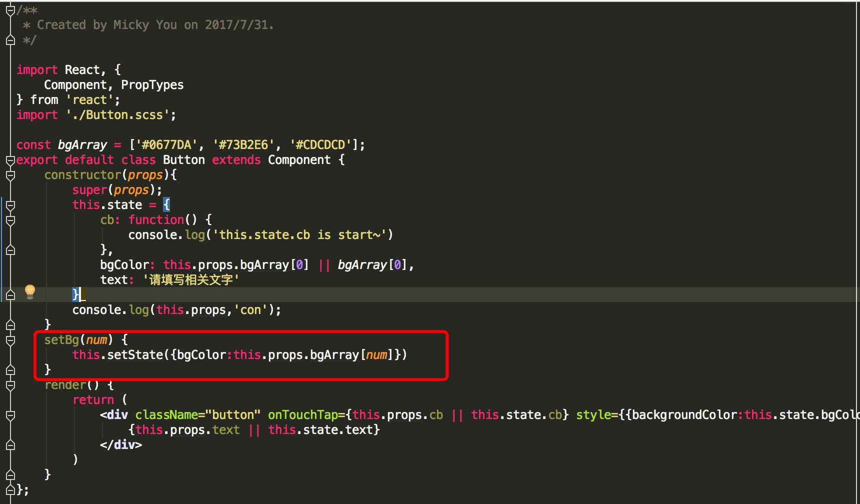Image resolution: width=860 pixels, height=504 pixels.
Task: Click the 'Created by Micky You on 2017/7/31.' comment
Action: pyautogui.click(x=155, y=25)
